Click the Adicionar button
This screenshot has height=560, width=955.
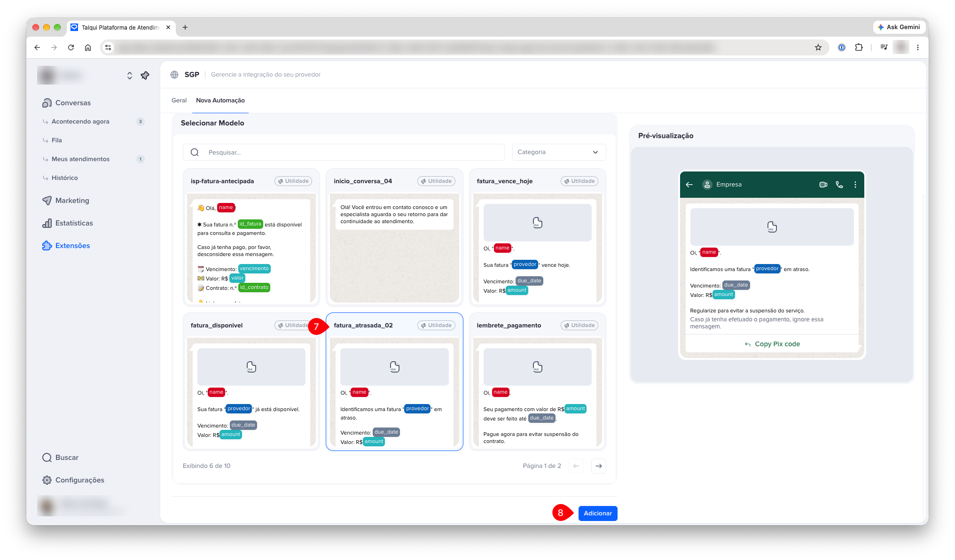click(598, 513)
